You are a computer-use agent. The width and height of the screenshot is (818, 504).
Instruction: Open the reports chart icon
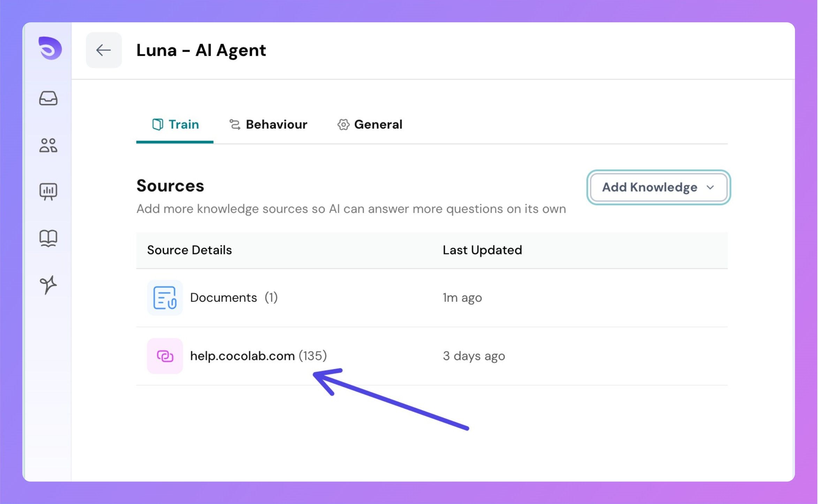pos(48,191)
